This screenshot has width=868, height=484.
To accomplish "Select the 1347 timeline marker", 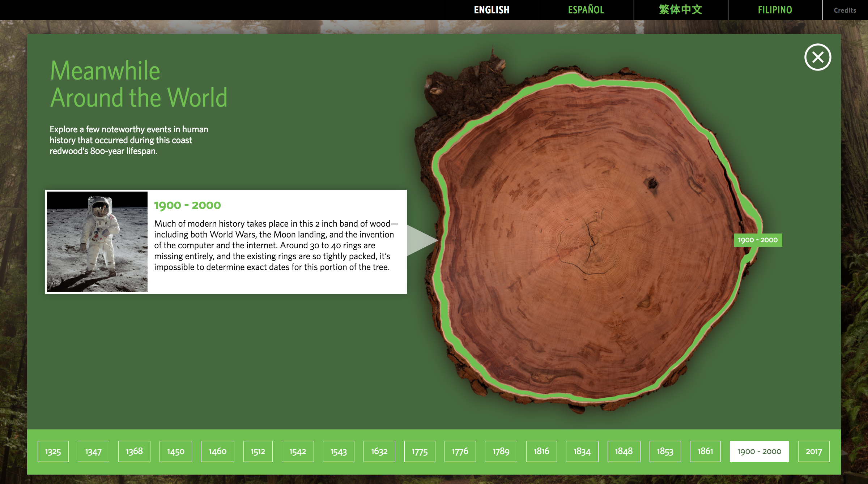I will 93,451.
